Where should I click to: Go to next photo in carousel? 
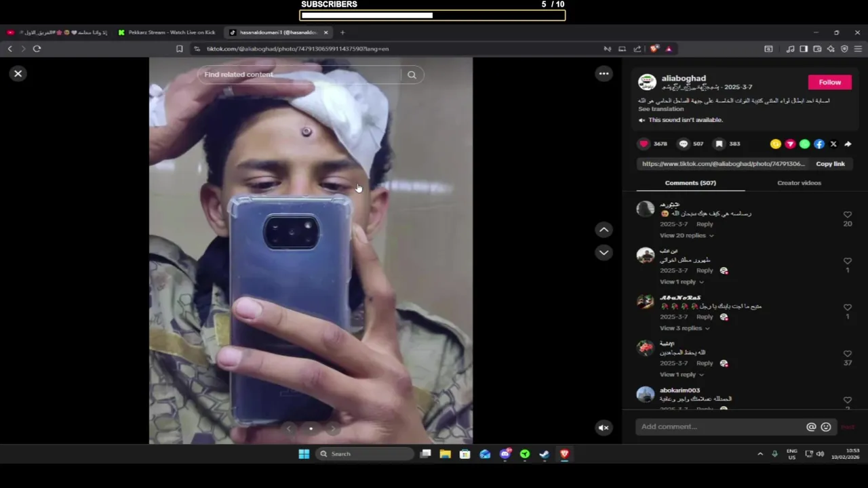pos(332,428)
